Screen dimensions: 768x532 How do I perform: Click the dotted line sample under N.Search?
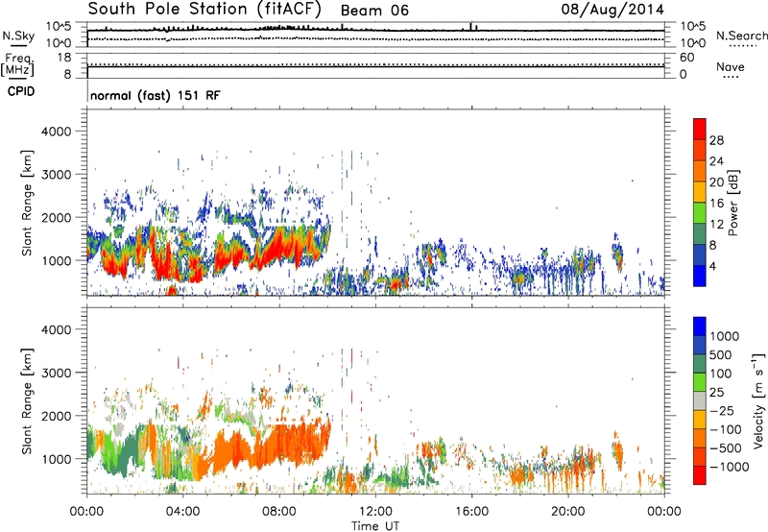coord(743,46)
